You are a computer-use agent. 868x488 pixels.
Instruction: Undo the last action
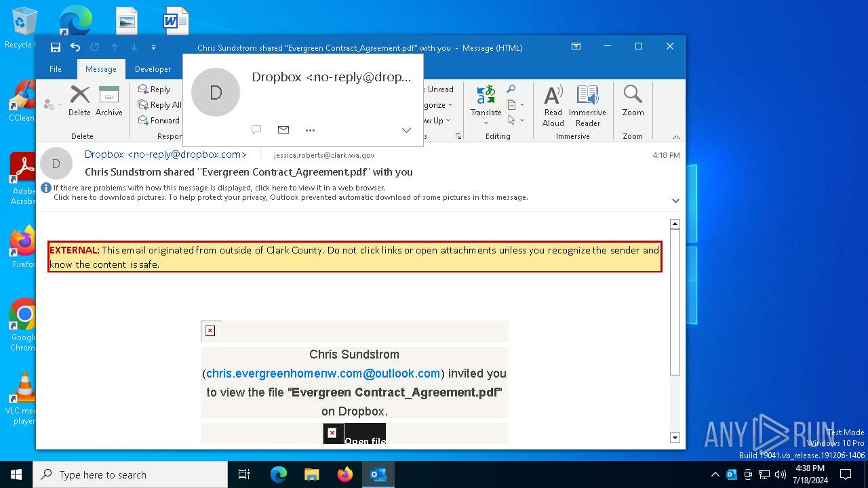[x=75, y=47]
